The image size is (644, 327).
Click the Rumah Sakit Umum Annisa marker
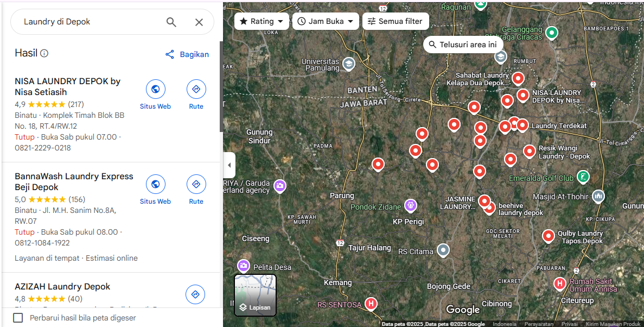[559, 284]
